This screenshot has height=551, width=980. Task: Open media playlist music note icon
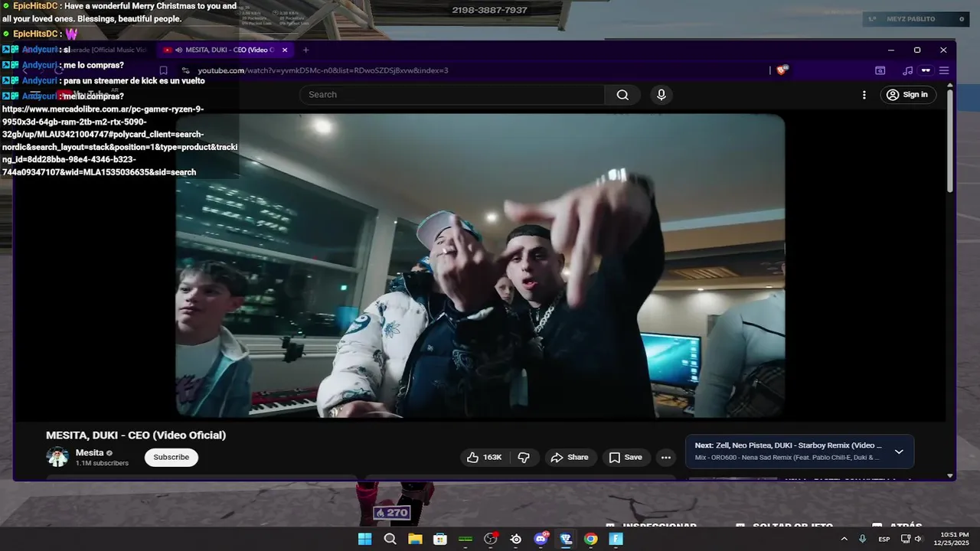point(907,70)
